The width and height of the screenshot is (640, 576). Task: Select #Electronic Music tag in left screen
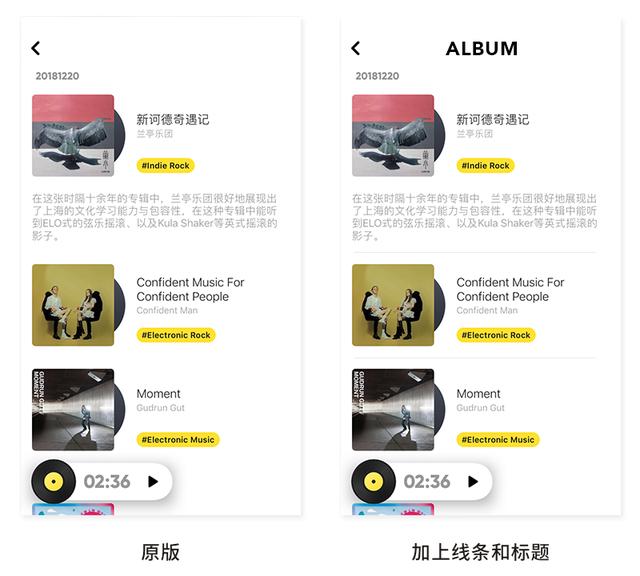pos(178,440)
